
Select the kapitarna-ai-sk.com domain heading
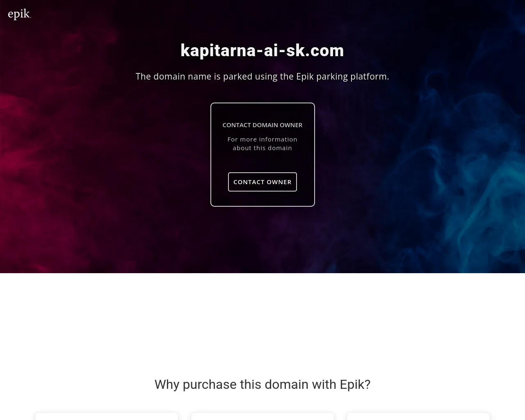[x=262, y=50]
